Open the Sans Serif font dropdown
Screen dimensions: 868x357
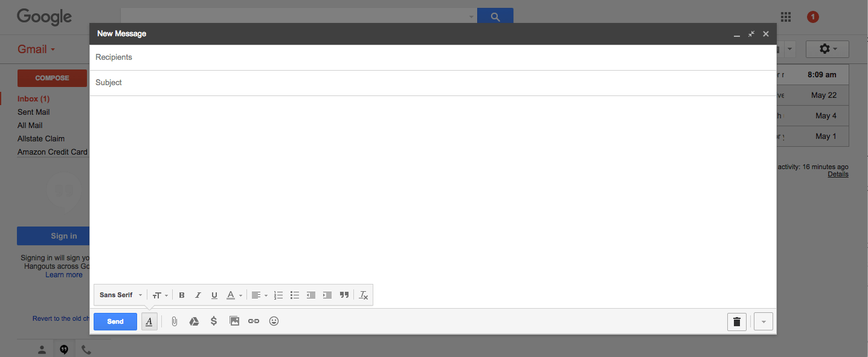pos(121,295)
